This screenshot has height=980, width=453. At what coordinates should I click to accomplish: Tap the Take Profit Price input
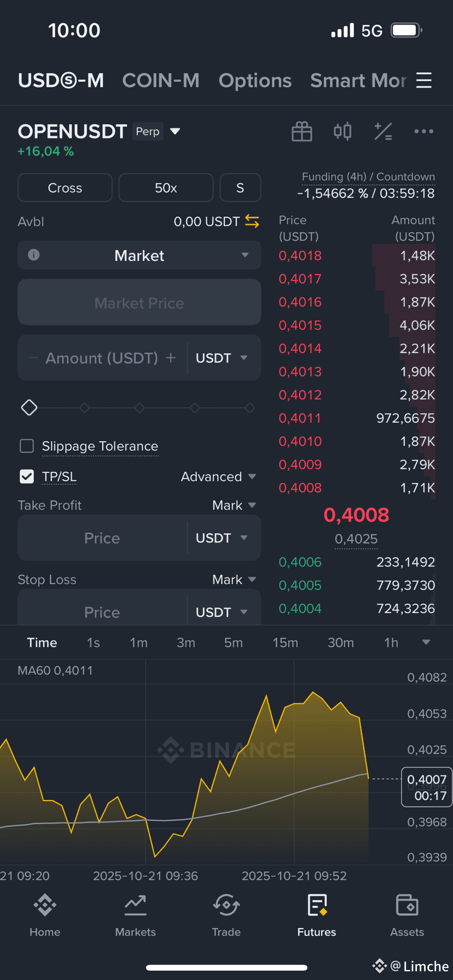tap(102, 538)
